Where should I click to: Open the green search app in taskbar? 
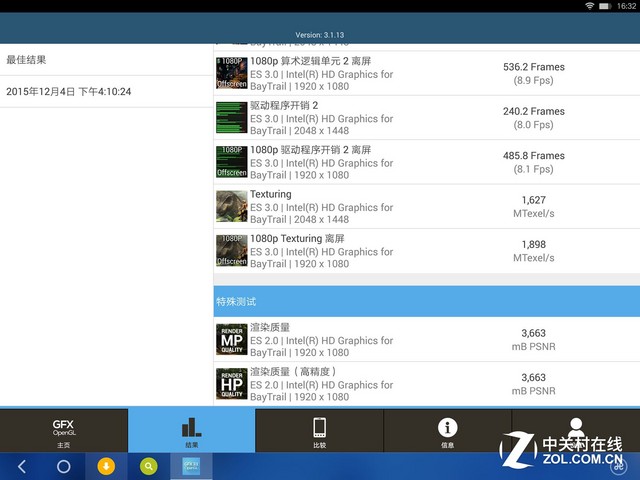(x=149, y=466)
